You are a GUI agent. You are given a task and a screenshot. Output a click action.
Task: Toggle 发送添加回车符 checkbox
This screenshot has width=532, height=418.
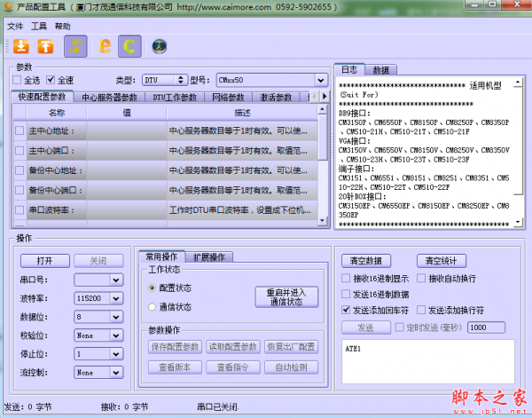pos(346,310)
